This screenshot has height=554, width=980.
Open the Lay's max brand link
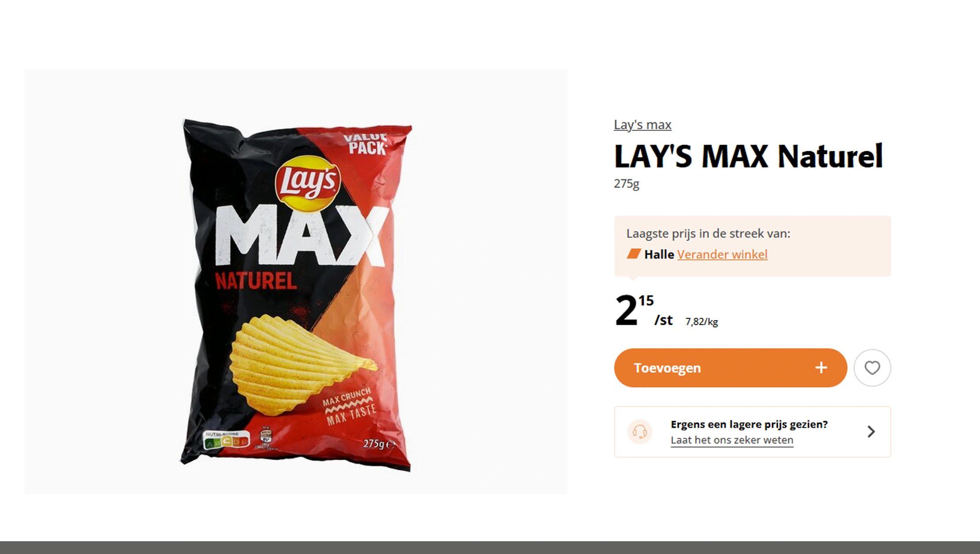coord(642,125)
